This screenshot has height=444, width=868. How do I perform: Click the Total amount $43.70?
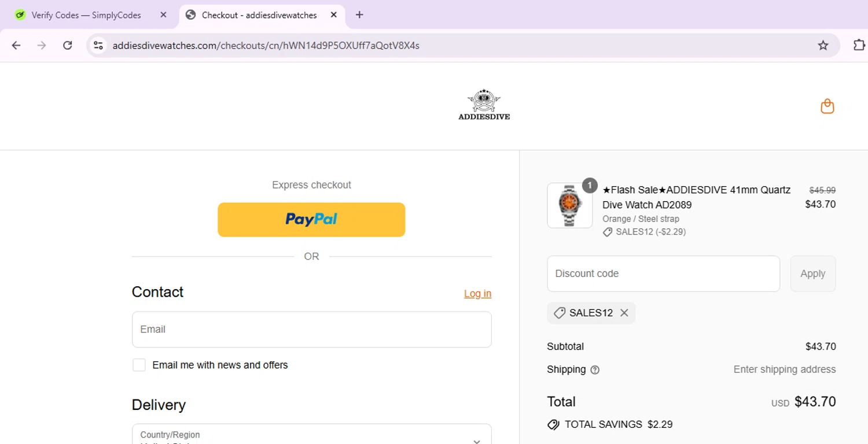pyautogui.click(x=815, y=402)
